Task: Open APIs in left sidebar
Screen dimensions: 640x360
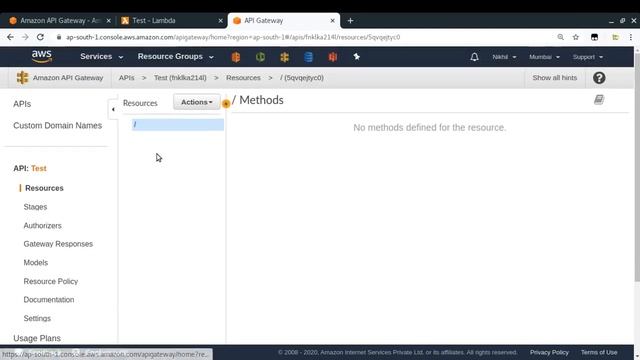Action: point(22,104)
